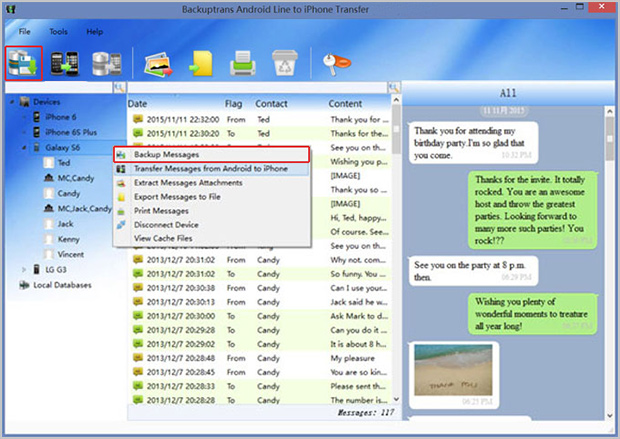Choose Backup Messages in context menu
Viewport: 620px width, 439px height.
[x=168, y=155]
